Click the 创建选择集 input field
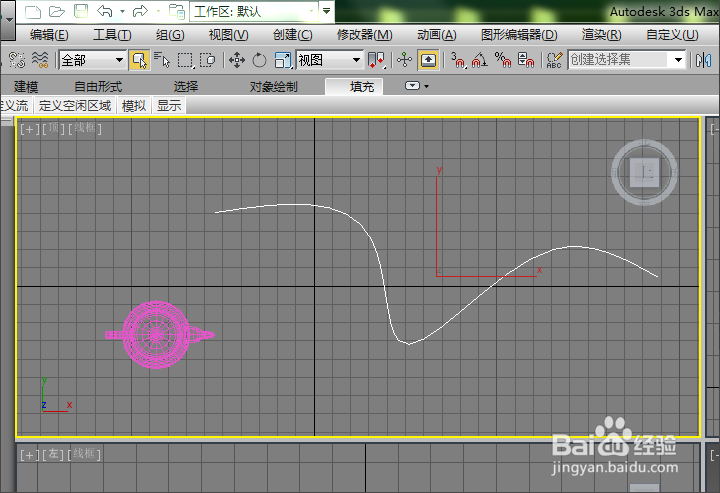This screenshot has width=720, height=493. (x=618, y=60)
